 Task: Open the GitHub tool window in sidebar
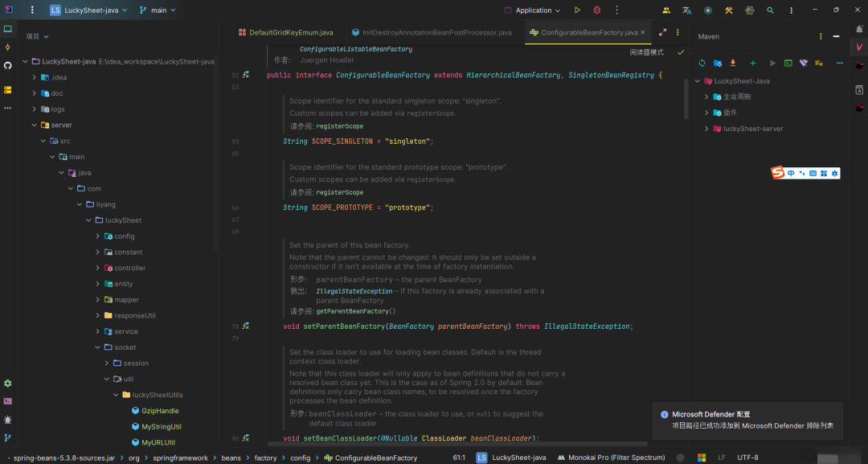point(8,66)
